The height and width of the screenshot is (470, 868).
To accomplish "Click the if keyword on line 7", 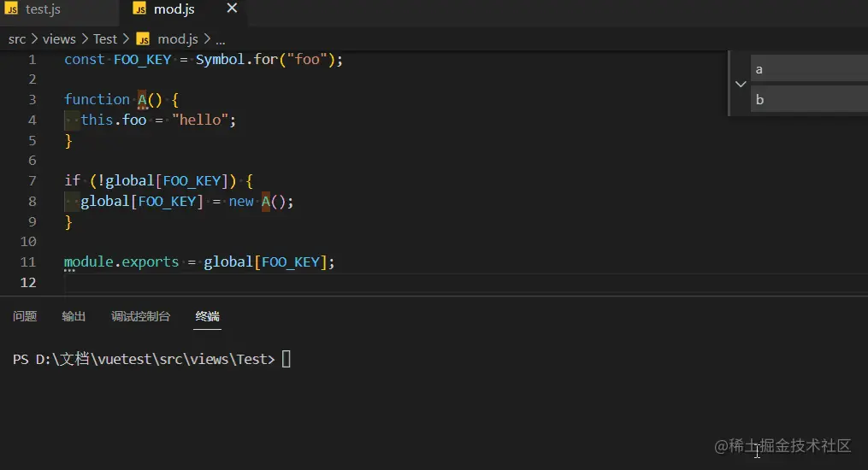I will click(72, 181).
